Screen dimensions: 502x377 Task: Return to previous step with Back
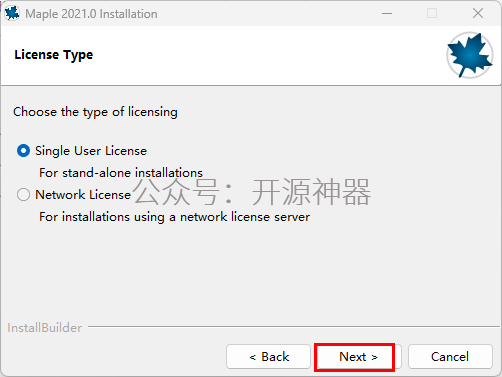268,357
